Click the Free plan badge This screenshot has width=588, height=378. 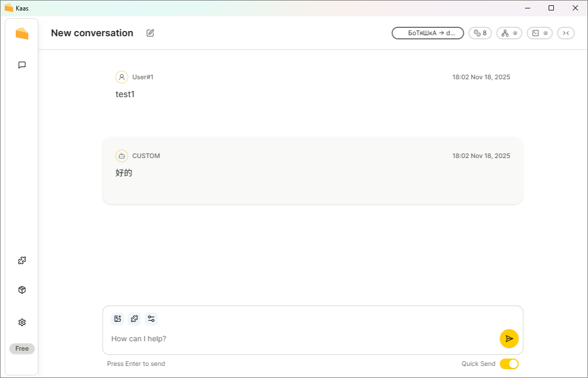click(x=22, y=349)
